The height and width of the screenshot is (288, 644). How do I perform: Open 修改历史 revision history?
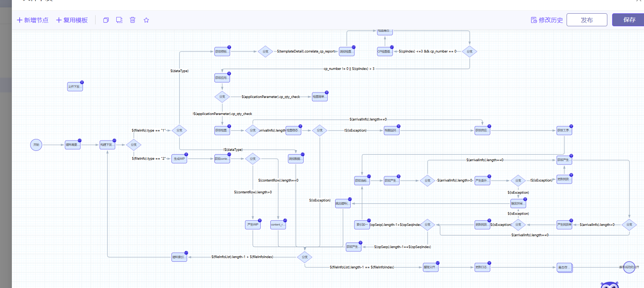click(547, 20)
